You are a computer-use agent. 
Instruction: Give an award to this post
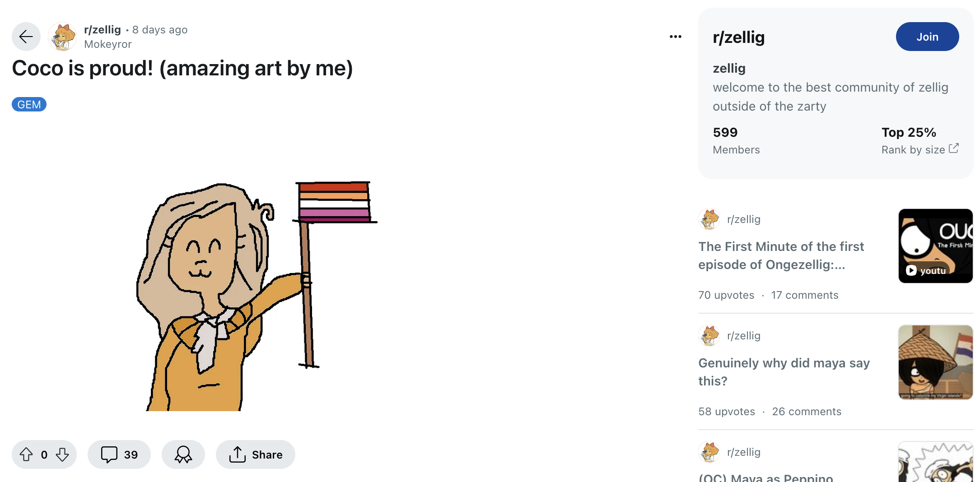point(183,454)
